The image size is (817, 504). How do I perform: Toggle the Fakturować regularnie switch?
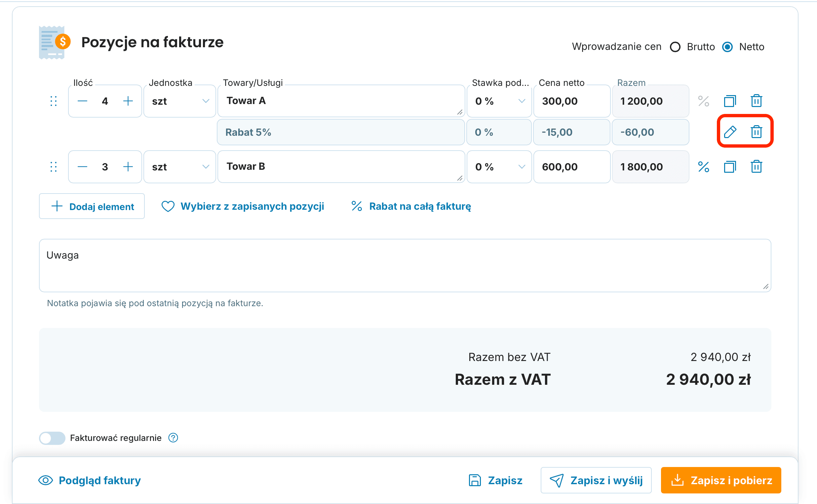click(x=52, y=438)
